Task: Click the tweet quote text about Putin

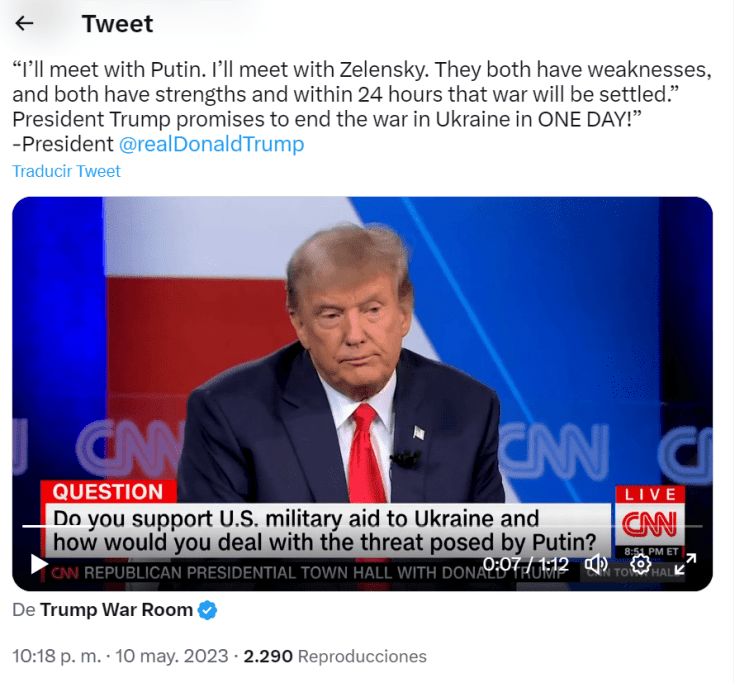Action: (x=360, y=95)
